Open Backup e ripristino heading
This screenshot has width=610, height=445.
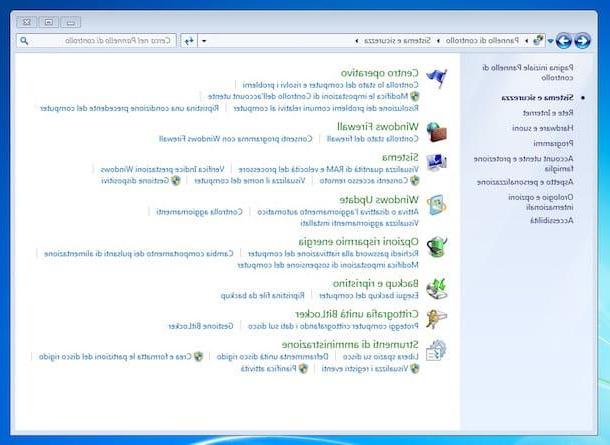click(376, 283)
